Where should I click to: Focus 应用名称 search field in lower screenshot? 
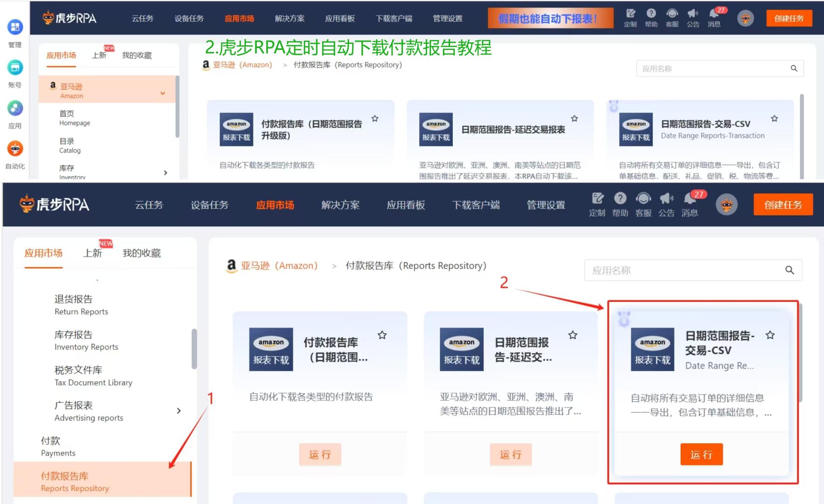pos(693,270)
